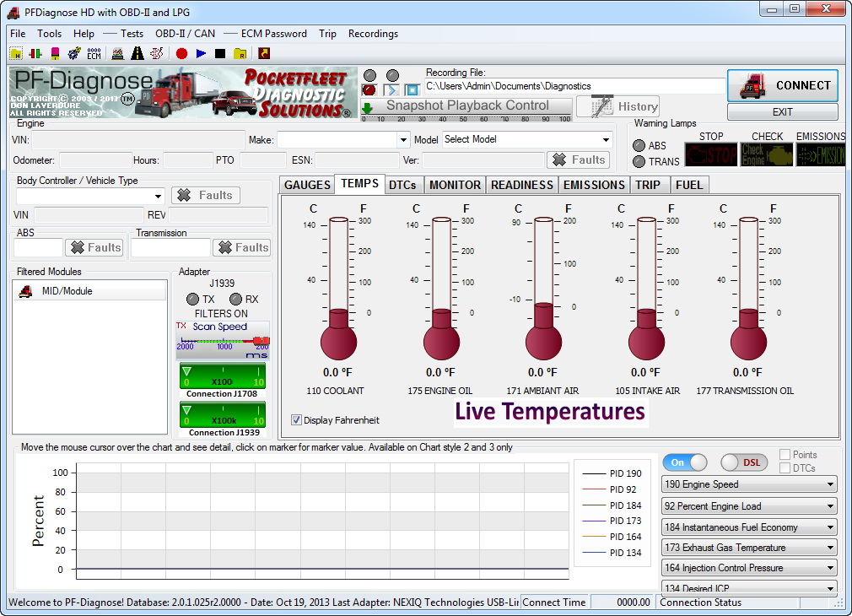Switch the On toggle off

685,462
